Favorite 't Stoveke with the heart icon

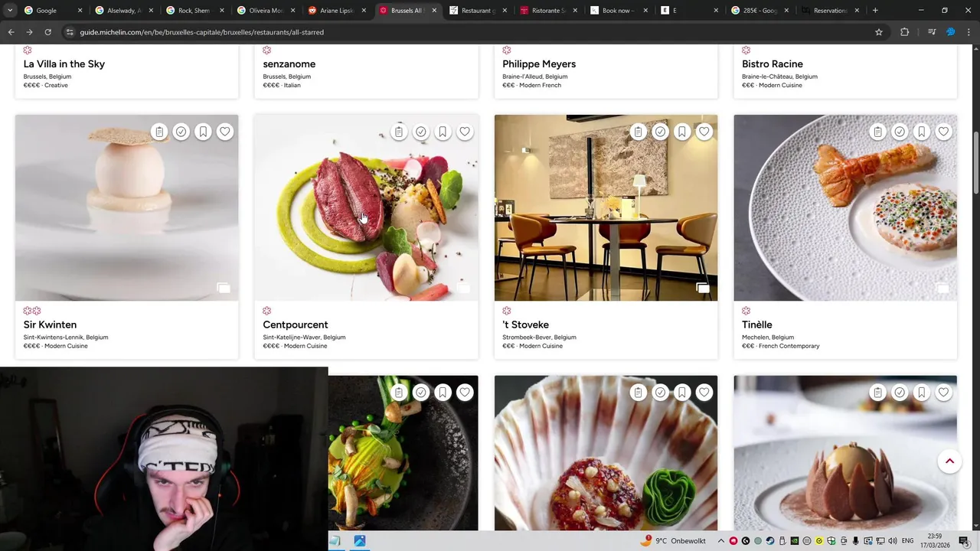pyautogui.click(x=704, y=132)
